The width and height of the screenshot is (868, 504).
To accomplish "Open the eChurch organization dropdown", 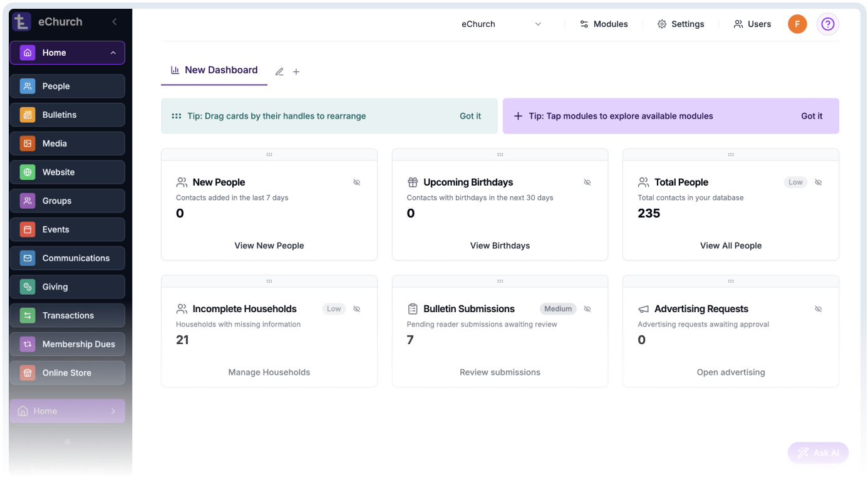I will click(x=501, y=24).
